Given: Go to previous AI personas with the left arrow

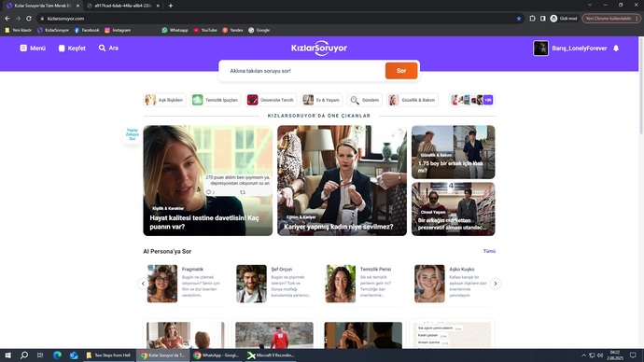Looking at the screenshot, I should pos(143,284).
